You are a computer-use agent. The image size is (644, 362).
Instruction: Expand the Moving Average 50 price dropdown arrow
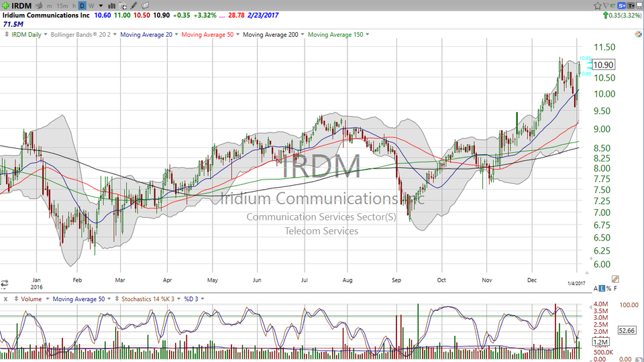[x=237, y=34]
